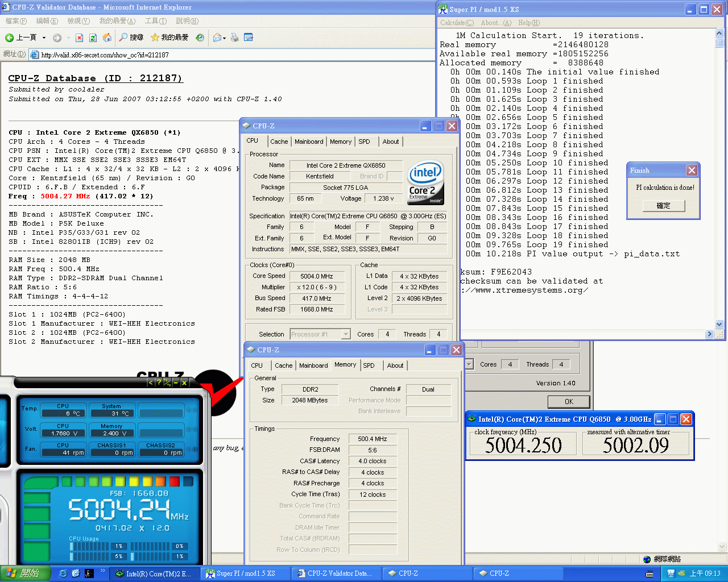Open the dropdown arrow beside the Forward button
728x582 pixels.
coord(68,38)
